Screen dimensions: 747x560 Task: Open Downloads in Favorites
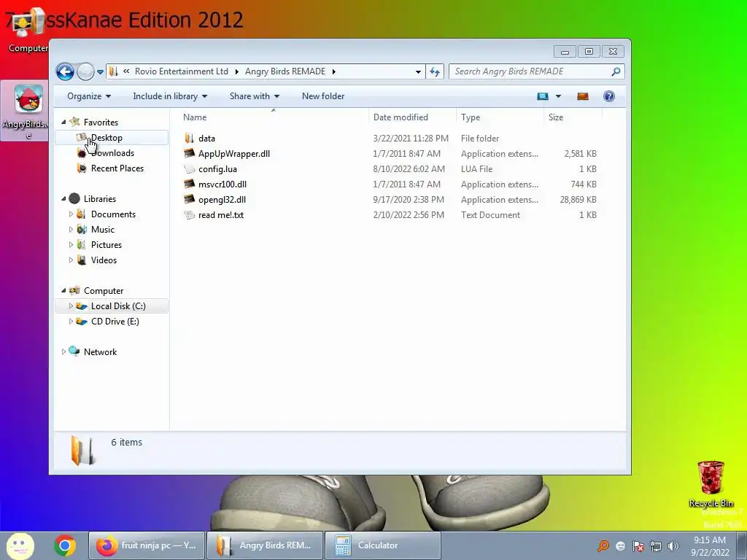[x=112, y=153]
